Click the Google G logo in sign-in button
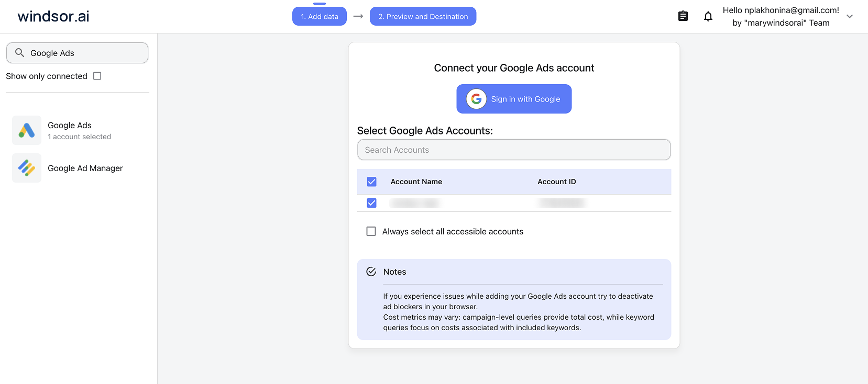Image resolution: width=868 pixels, height=384 pixels. tap(476, 99)
